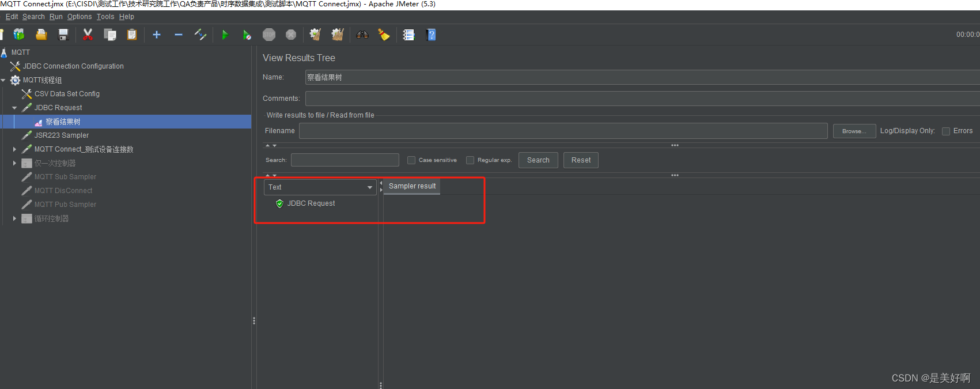This screenshot has height=389, width=980.
Task: Select the disabled MQTT DisConnect node
Action: click(63, 191)
